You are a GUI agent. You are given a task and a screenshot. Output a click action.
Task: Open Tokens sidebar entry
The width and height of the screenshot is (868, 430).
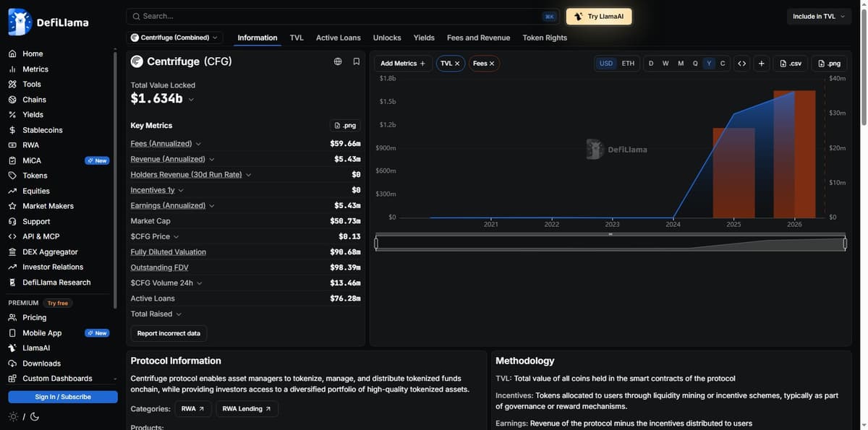point(35,176)
